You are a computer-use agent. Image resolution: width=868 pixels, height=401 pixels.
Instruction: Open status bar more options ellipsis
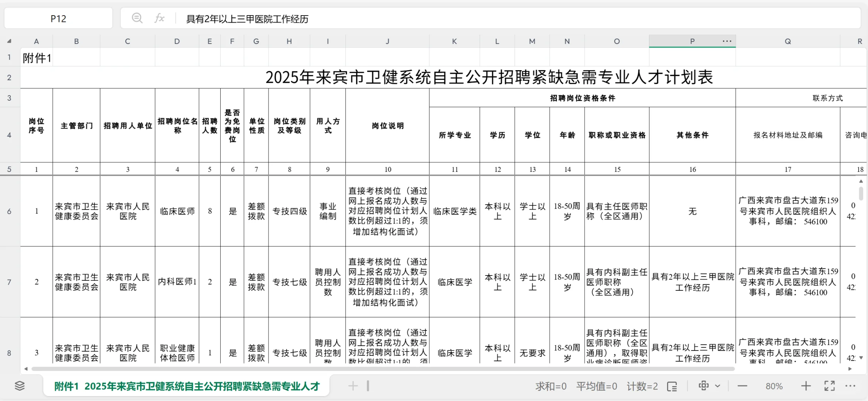(x=850, y=386)
